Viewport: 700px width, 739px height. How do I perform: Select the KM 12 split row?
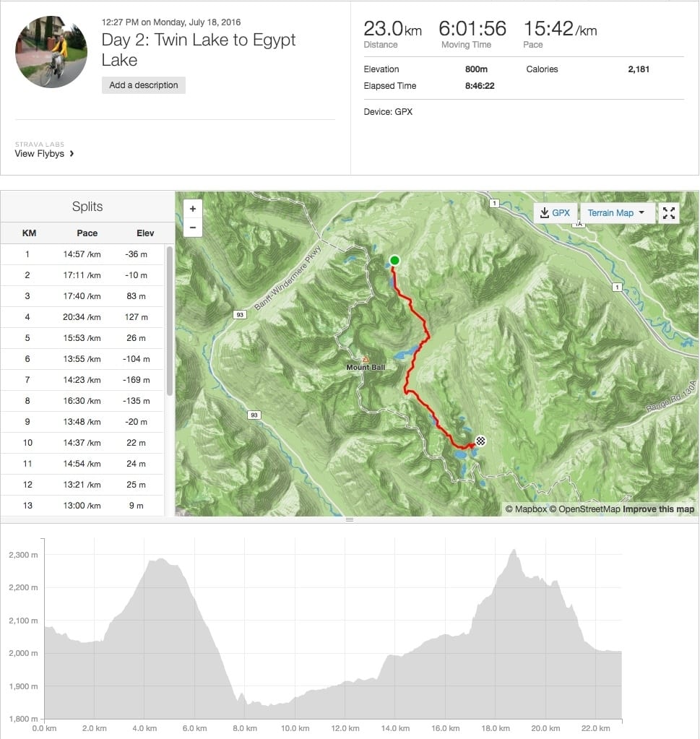[87, 485]
